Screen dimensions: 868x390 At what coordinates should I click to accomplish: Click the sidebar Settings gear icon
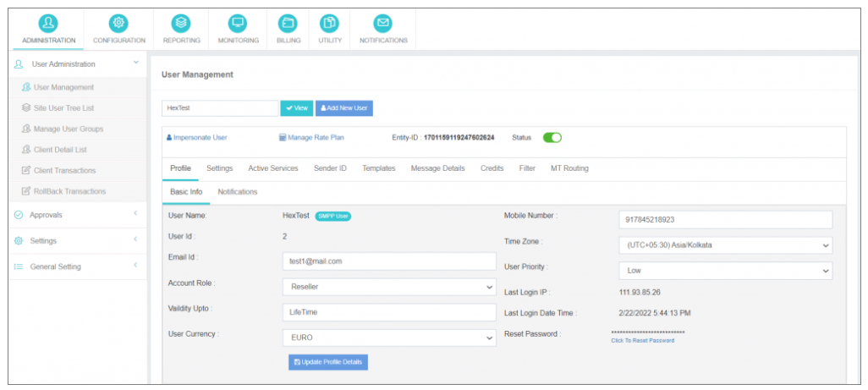click(19, 240)
